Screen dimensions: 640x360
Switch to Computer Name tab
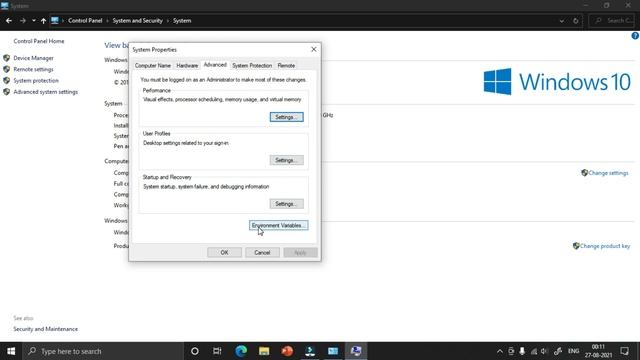pos(153,65)
